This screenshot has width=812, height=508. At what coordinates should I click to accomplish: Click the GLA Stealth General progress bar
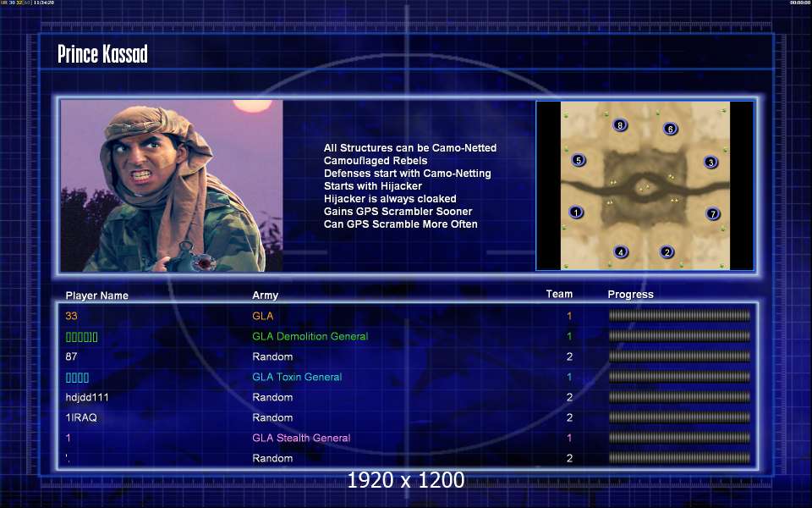[x=679, y=438]
